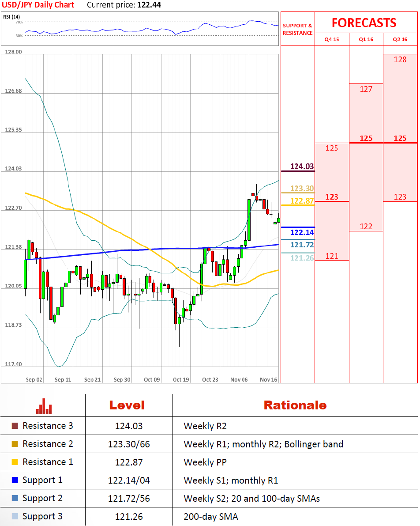
Task: Click the 'FORECASTS' heading
Action: [364, 23]
